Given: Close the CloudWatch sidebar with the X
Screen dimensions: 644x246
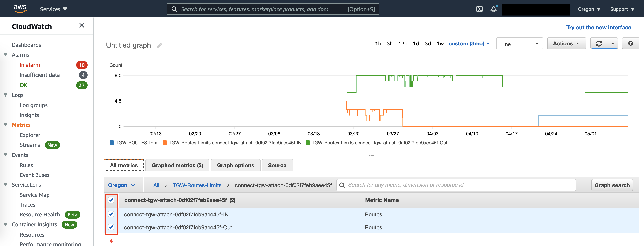Looking at the screenshot, I should pos(81,25).
